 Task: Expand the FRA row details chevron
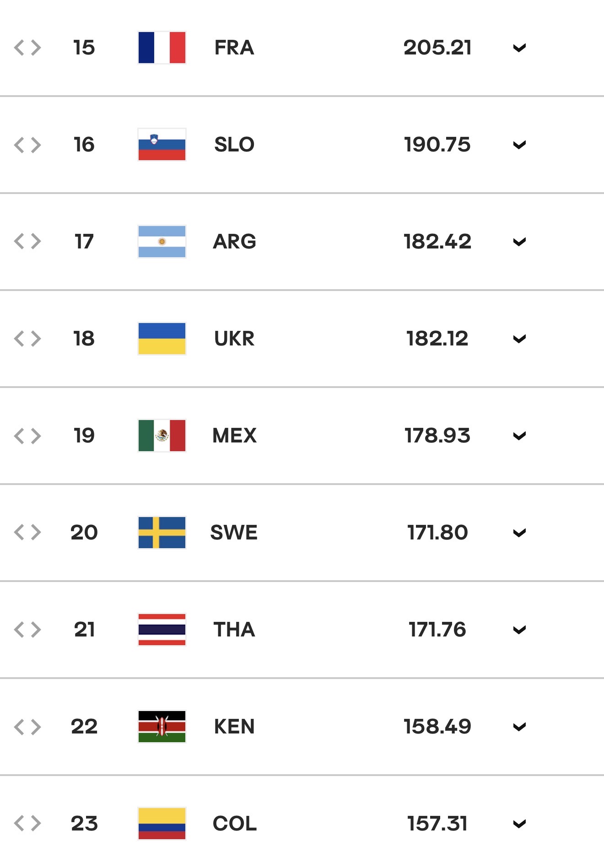[519, 48]
